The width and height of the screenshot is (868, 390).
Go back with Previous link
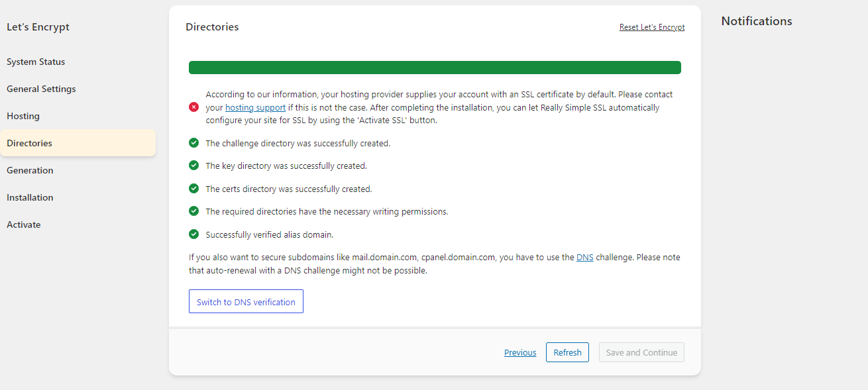[x=520, y=352]
